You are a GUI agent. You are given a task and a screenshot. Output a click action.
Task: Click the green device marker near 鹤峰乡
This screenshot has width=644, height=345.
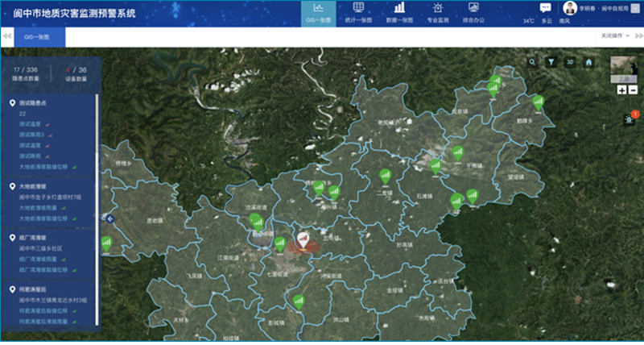[538, 102]
